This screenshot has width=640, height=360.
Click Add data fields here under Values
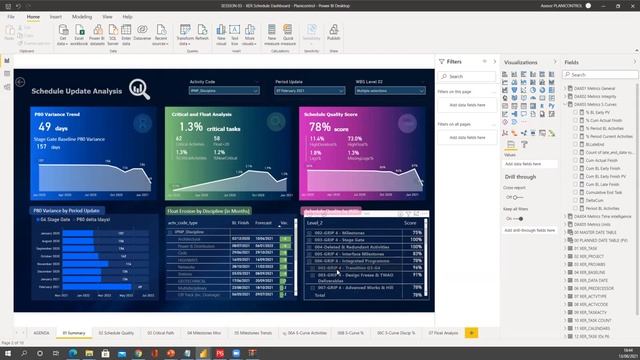coord(530,164)
